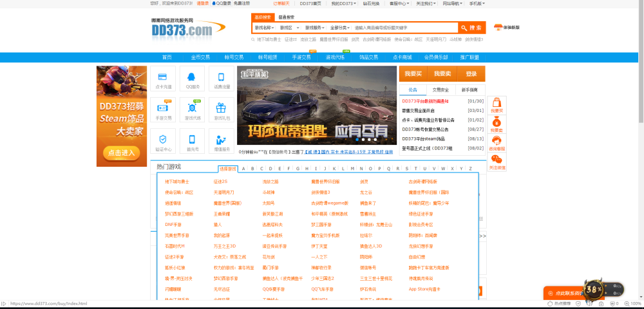Click the DD373.com site logo
644x309 pixels.
coord(188,28)
